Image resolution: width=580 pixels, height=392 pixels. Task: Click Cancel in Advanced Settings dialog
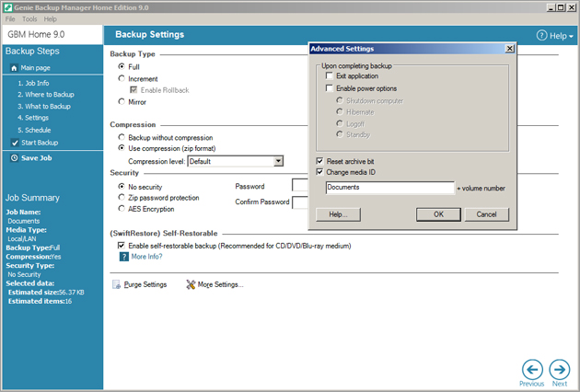[487, 214]
